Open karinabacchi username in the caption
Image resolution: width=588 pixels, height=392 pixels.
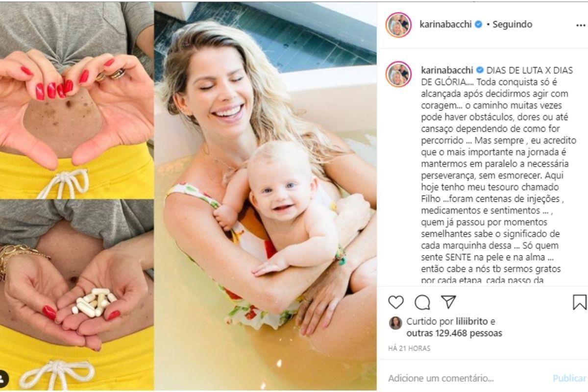(448, 70)
